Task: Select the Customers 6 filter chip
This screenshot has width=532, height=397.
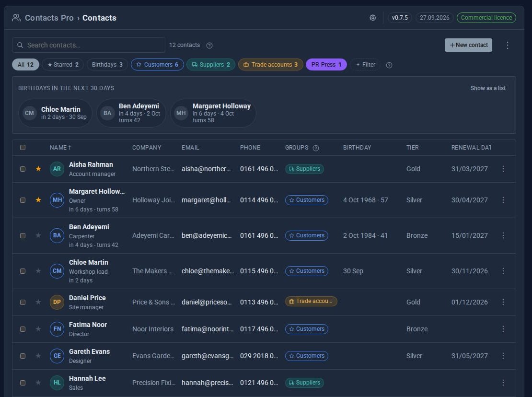Action: (x=157, y=64)
